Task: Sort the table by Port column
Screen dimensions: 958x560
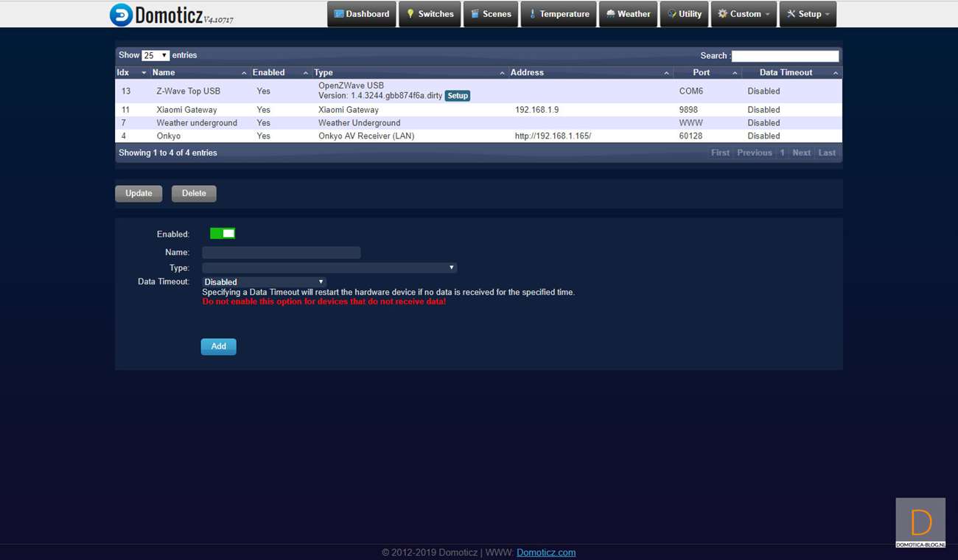Action: click(x=707, y=72)
